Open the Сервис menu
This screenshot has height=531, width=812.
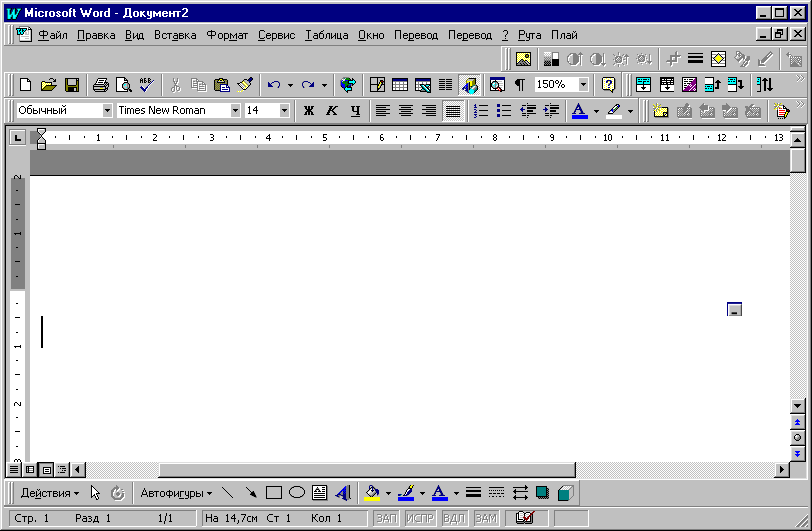coord(277,35)
